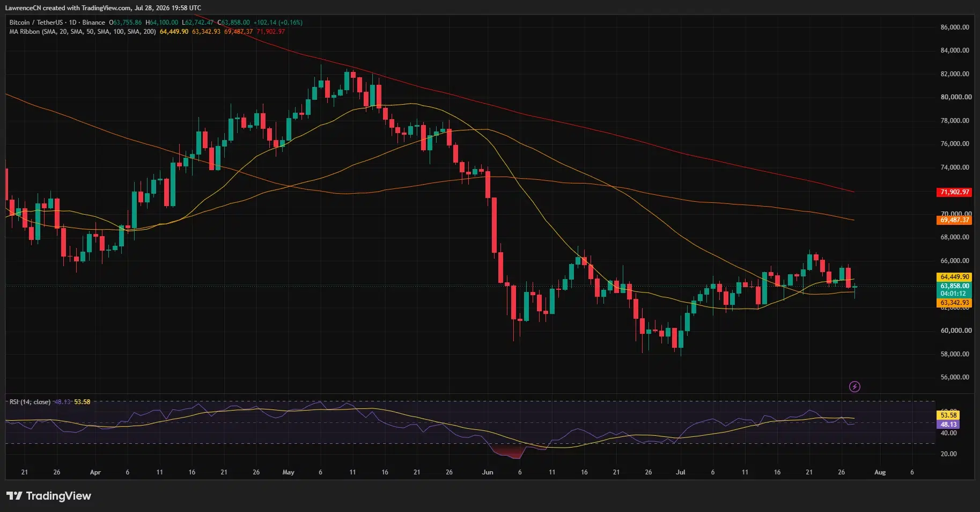
Task: Click the yellow 64,449.90 price axis tag
Action: tap(954, 277)
